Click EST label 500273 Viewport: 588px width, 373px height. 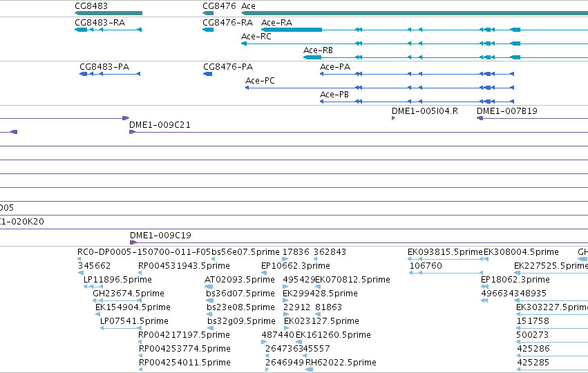point(533,335)
